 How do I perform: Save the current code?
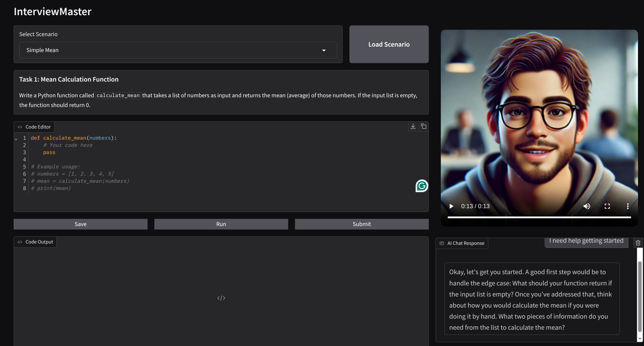tap(80, 224)
